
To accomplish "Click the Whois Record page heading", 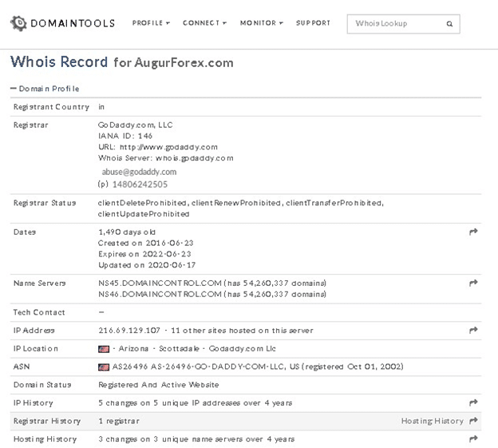I will (x=59, y=61).
